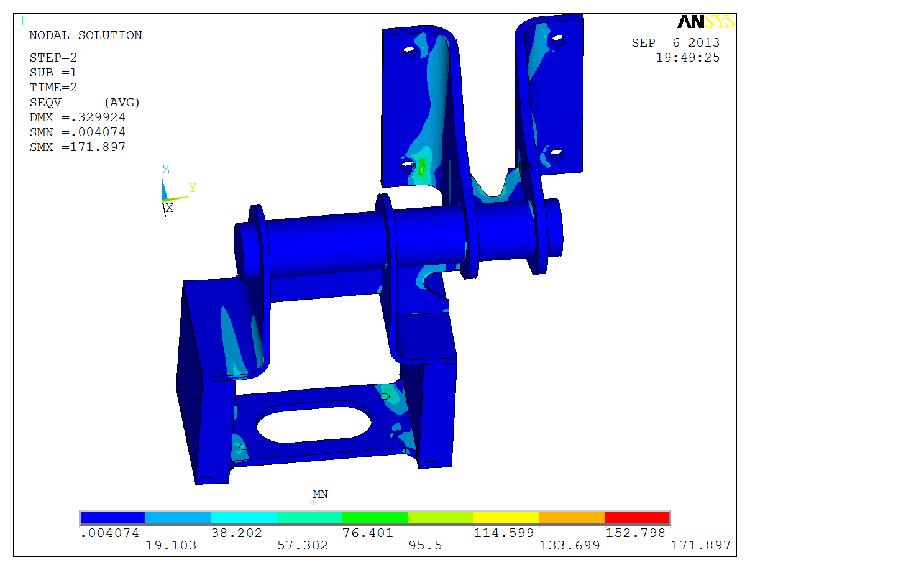Click the teal-green legend band

click(309, 518)
